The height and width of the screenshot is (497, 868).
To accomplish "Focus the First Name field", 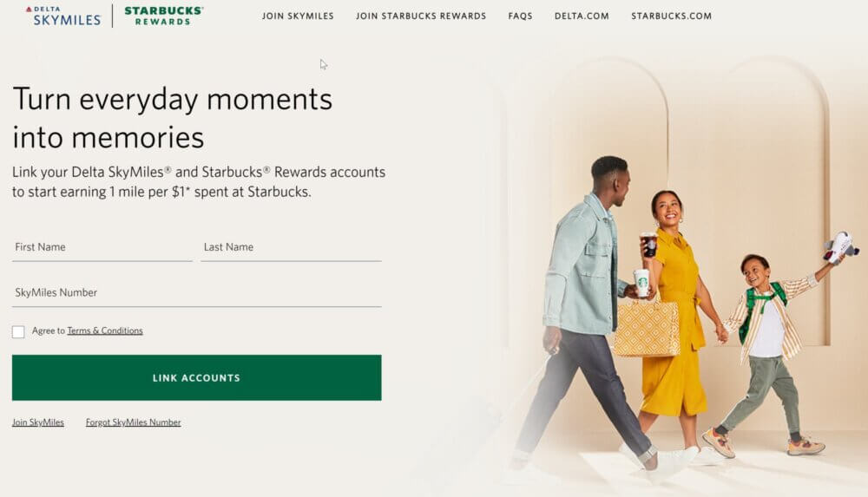I will (102, 247).
